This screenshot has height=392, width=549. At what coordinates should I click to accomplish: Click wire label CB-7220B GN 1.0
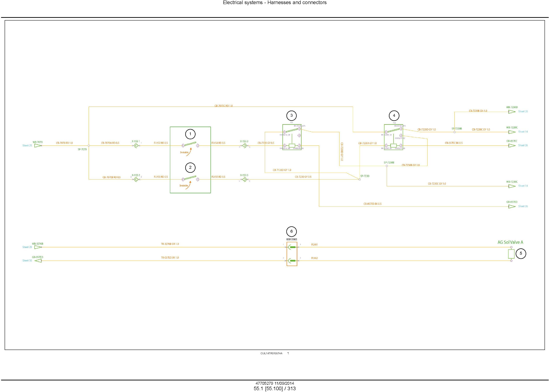[x=478, y=111]
